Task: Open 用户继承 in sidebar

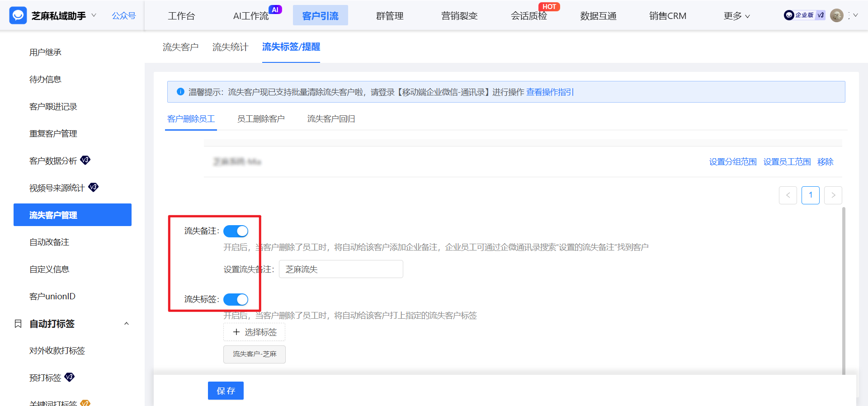Action: pyautogui.click(x=45, y=52)
